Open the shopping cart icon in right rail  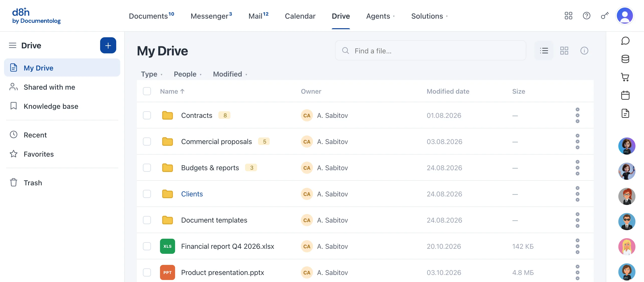click(625, 77)
